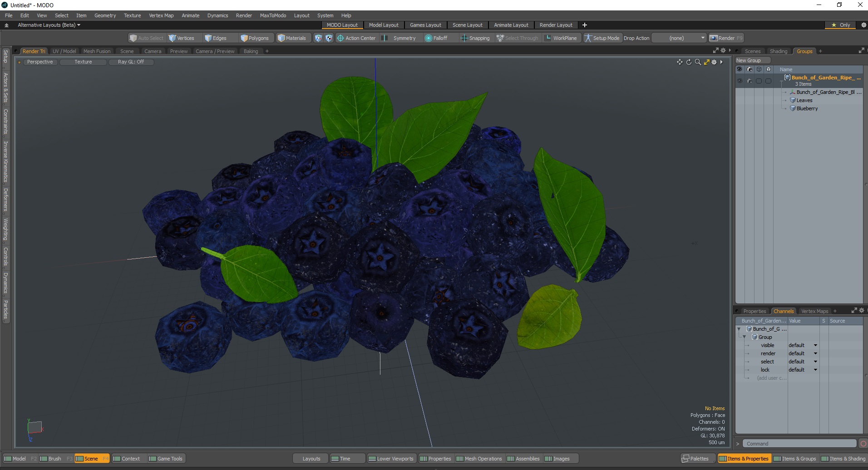Viewport: 868px width, 470px height.
Task: Toggle the star Only layout filter
Action: (x=840, y=25)
